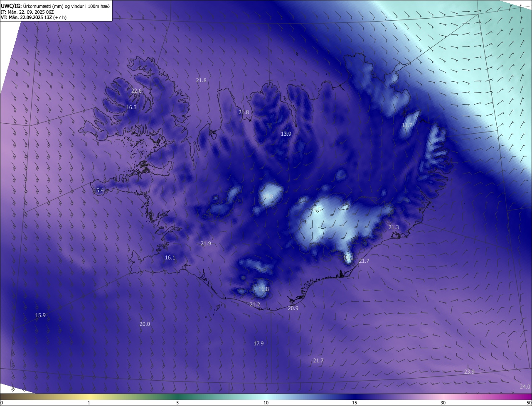Click the color scale tick labeled 0
This screenshot has width=532, height=406.
click(x=1, y=403)
